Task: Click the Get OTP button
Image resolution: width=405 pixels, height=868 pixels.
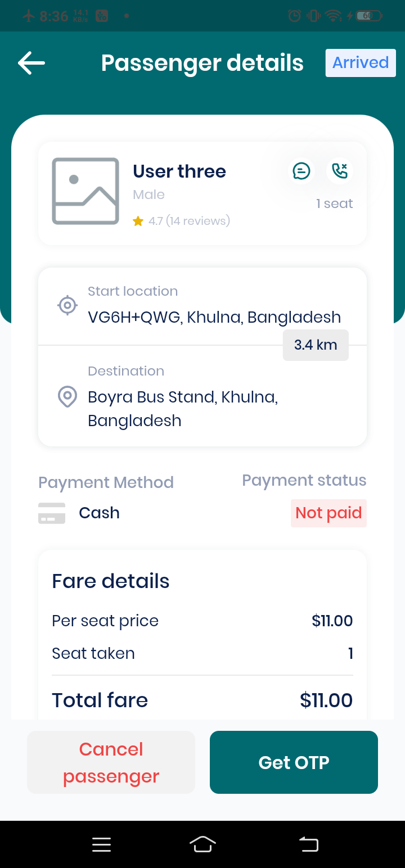Action: pyautogui.click(x=294, y=762)
